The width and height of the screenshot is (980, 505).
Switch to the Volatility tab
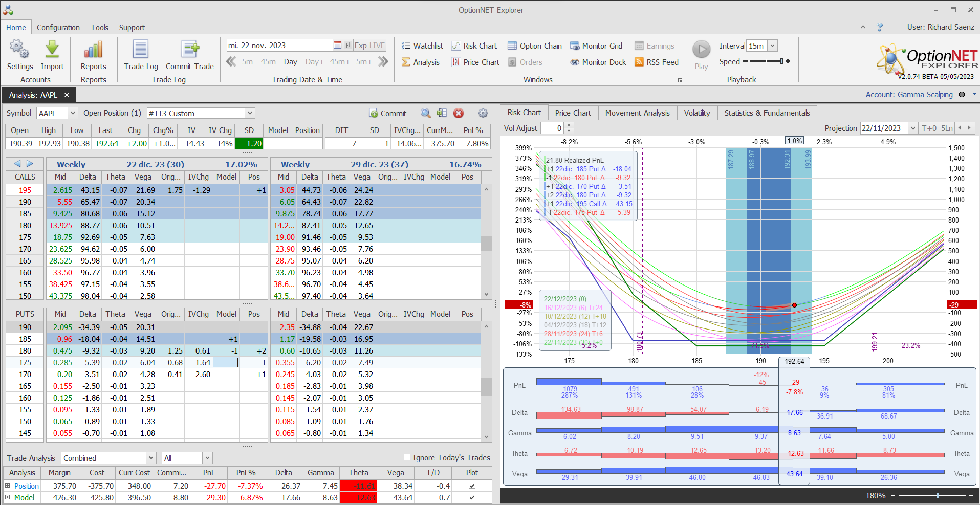tap(697, 113)
